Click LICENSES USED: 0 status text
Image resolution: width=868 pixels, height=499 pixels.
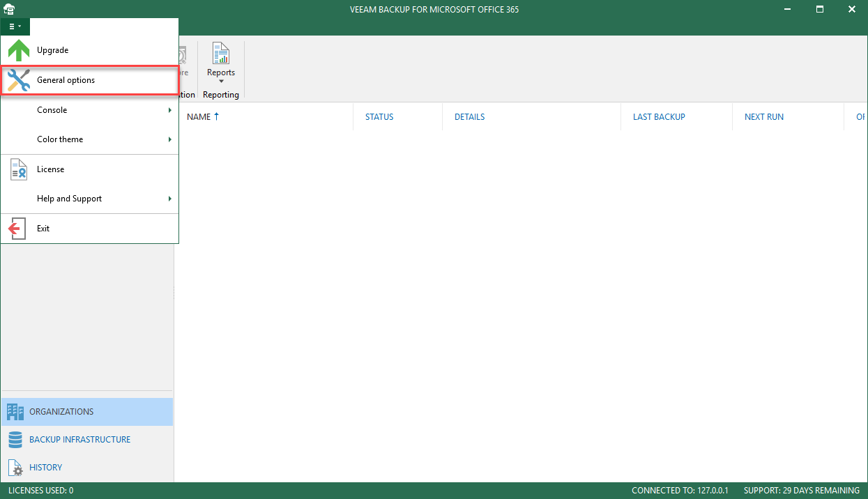pos(40,491)
